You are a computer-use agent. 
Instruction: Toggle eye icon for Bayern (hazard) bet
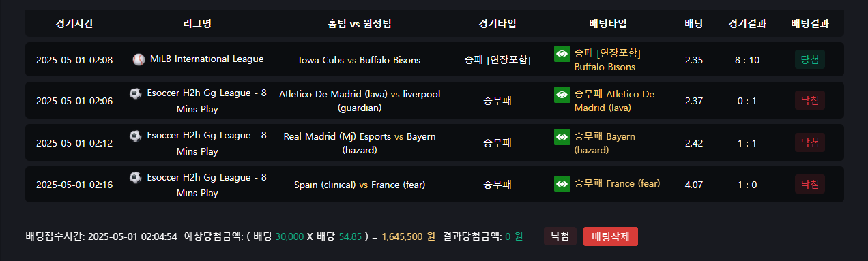tap(562, 137)
